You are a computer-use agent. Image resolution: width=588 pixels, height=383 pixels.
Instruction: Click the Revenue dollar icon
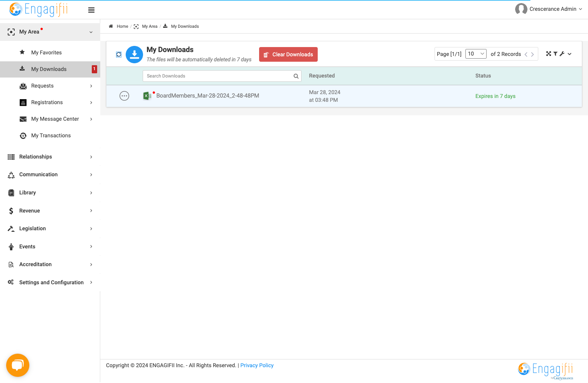11,211
